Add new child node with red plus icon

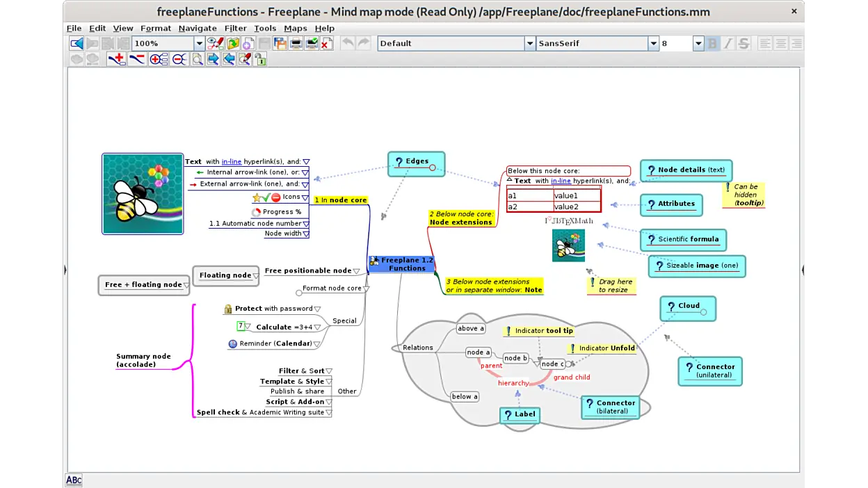tap(116, 59)
